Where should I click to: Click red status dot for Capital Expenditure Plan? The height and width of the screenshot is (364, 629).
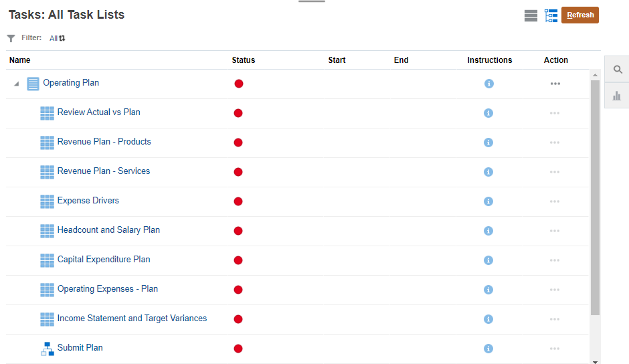[x=238, y=260]
